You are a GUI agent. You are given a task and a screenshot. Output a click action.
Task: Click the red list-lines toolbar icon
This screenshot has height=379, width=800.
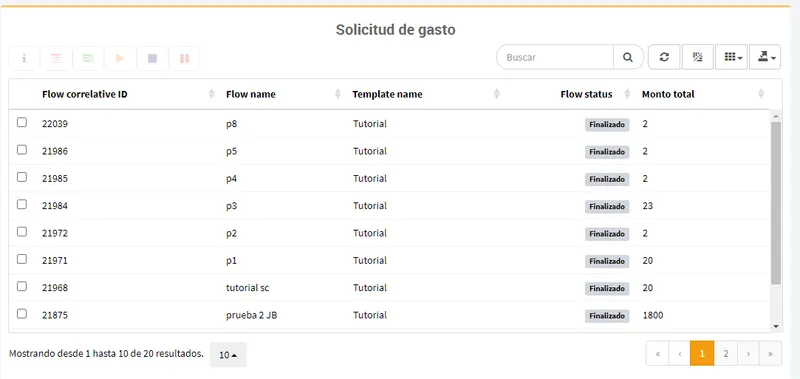56,58
